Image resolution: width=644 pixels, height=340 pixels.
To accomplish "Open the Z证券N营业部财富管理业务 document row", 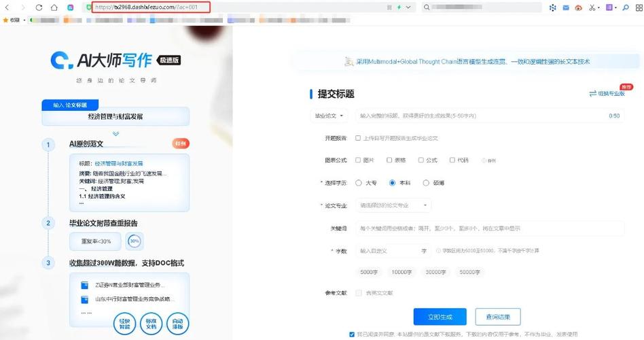I will click(123, 285).
